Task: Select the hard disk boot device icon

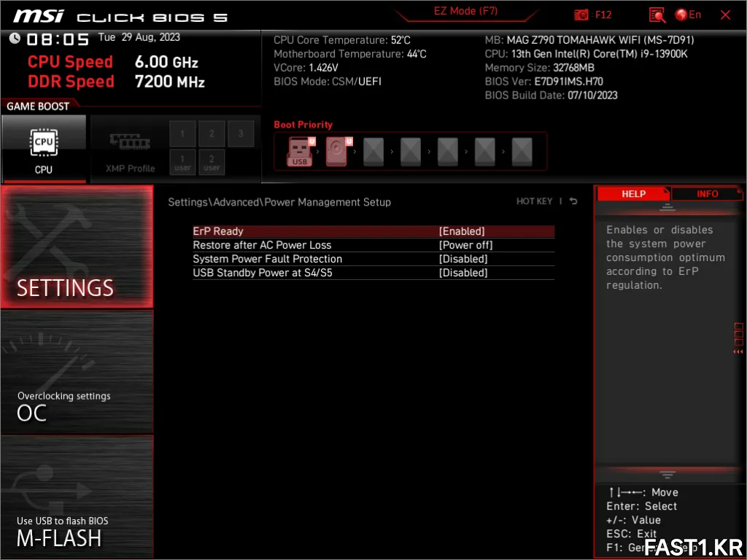Action: click(338, 152)
